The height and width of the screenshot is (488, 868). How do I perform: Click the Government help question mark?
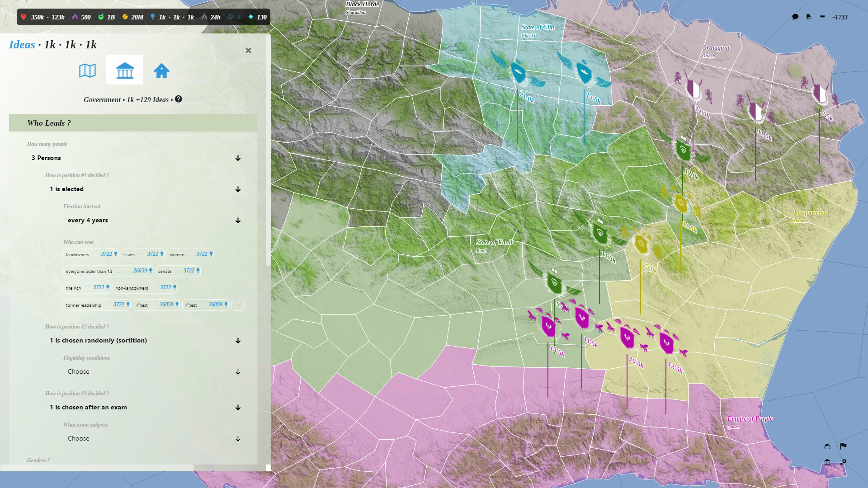pyautogui.click(x=179, y=99)
